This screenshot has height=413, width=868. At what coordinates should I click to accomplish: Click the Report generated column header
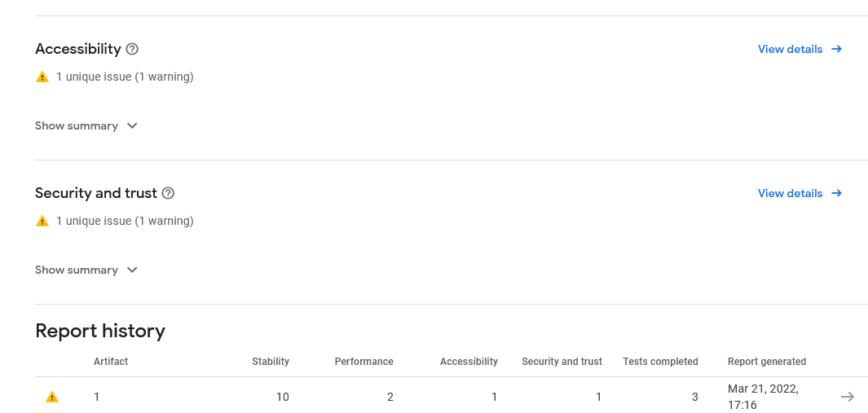coord(766,361)
